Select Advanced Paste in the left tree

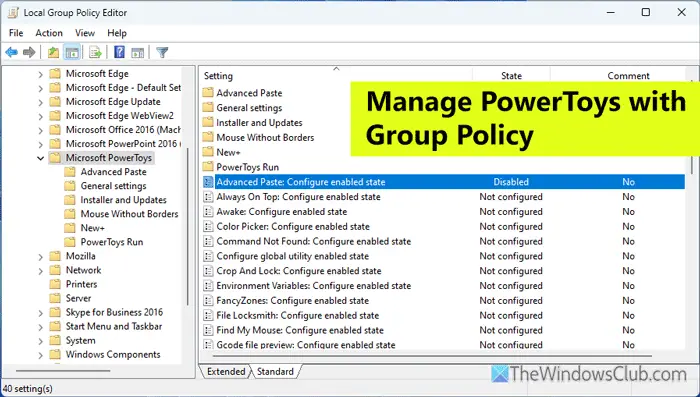pos(113,172)
